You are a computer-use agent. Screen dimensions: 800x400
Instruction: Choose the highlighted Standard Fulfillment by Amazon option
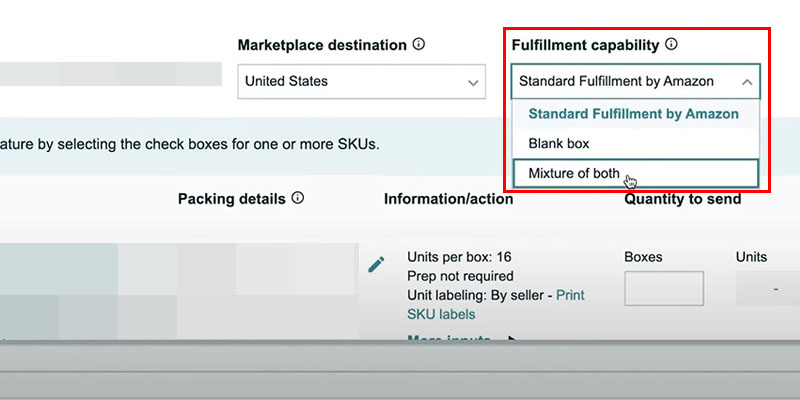[x=634, y=114]
